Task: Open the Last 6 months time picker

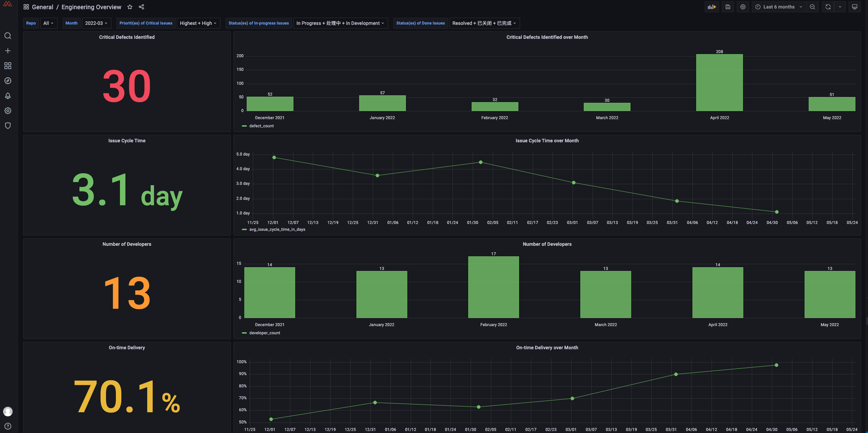Action: pos(779,7)
